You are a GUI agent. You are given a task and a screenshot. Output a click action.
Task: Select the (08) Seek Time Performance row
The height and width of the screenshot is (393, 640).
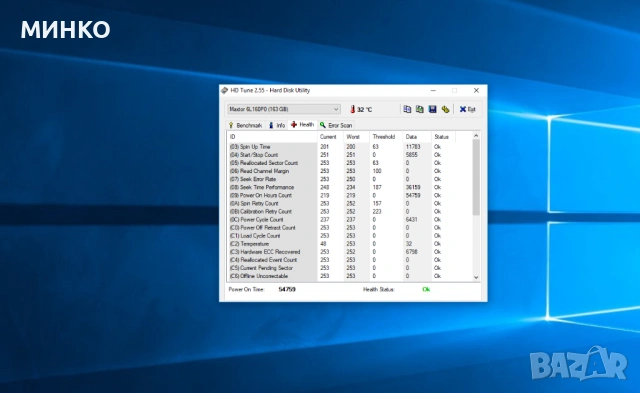(350, 187)
